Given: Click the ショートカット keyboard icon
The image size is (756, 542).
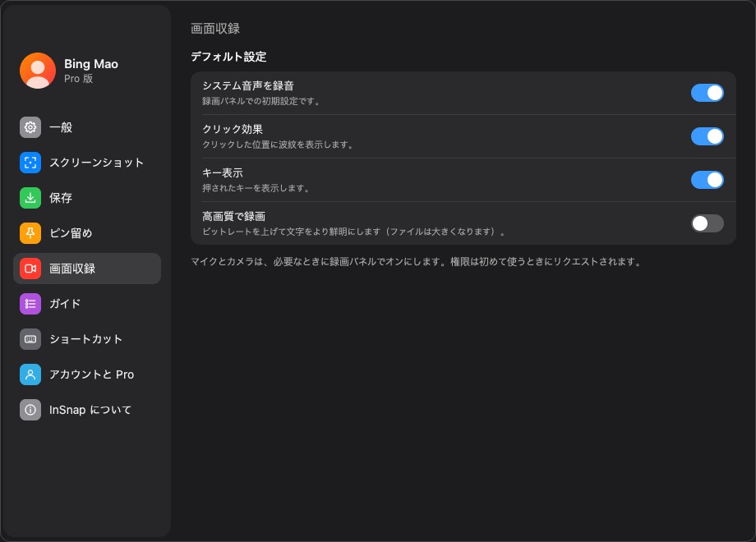Looking at the screenshot, I should coord(30,339).
